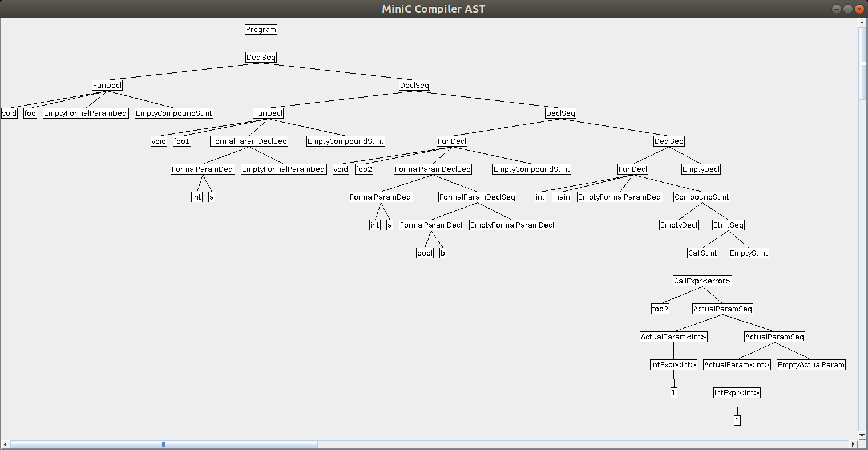
Task: Click the EmptyActualParam node
Action: click(810, 365)
